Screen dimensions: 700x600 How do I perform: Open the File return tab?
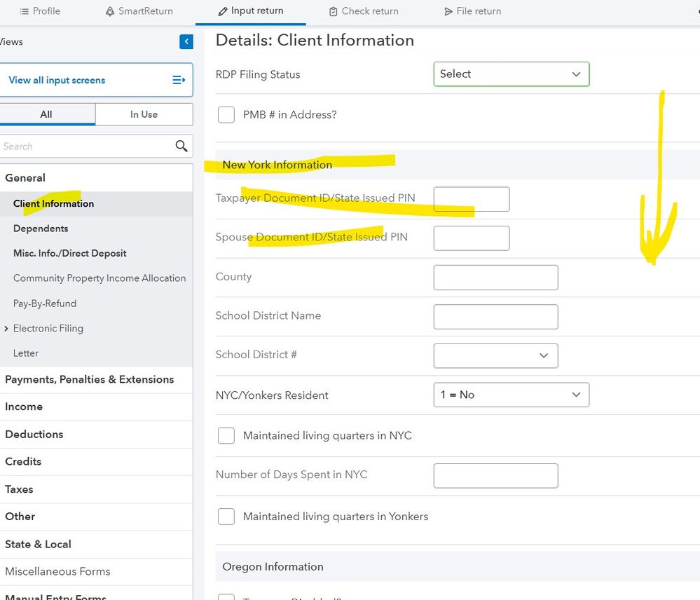click(473, 11)
